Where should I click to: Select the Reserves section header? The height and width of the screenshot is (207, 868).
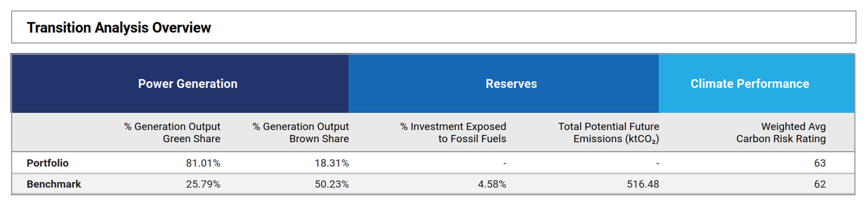pyautogui.click(x=511, y=84)
